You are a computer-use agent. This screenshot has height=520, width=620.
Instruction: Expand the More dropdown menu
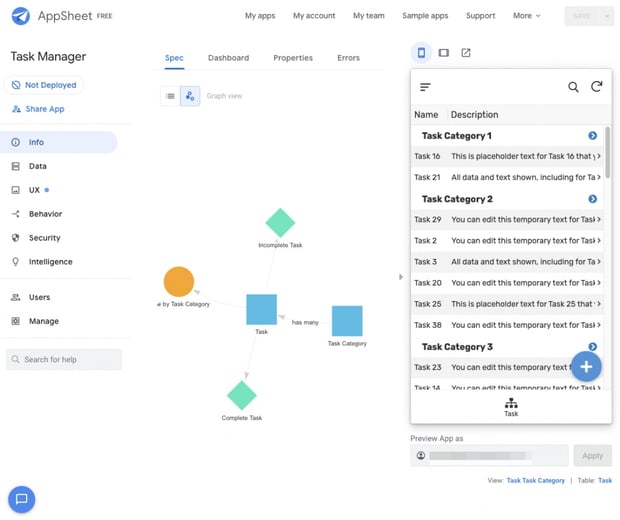(x=526, y=16)
